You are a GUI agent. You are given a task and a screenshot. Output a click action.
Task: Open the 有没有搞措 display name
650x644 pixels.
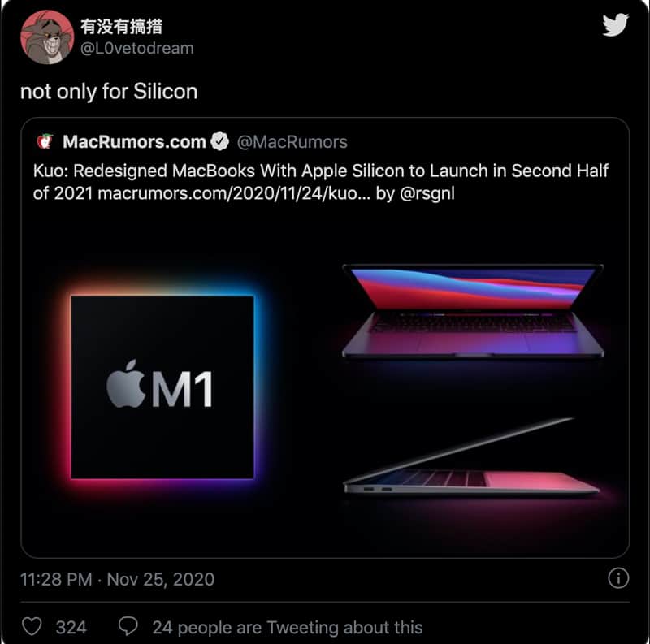(121, 27)
